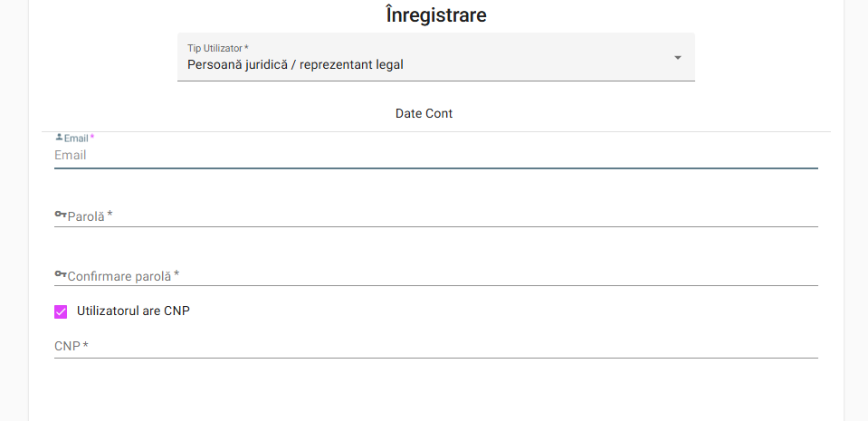Click the key icon before Confirmare parolă
Viewport: 868px width, 421px height.
tap(61, 274)
